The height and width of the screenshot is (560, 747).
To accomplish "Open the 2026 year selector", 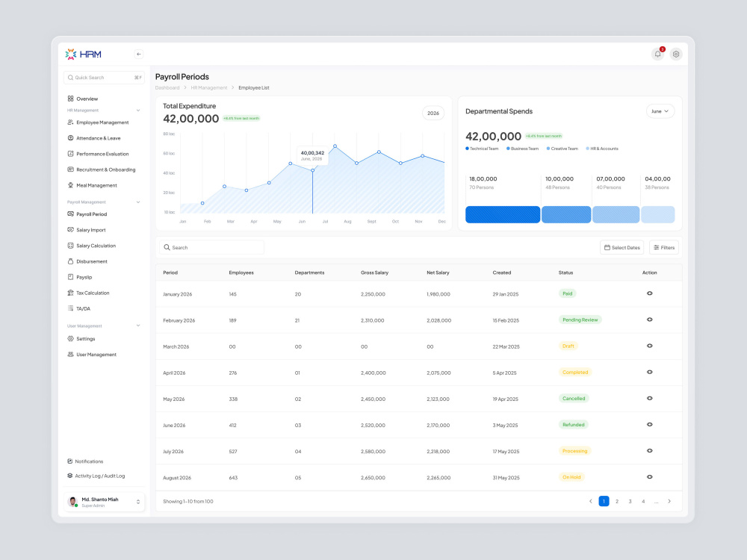I will [x=433, y=113].
